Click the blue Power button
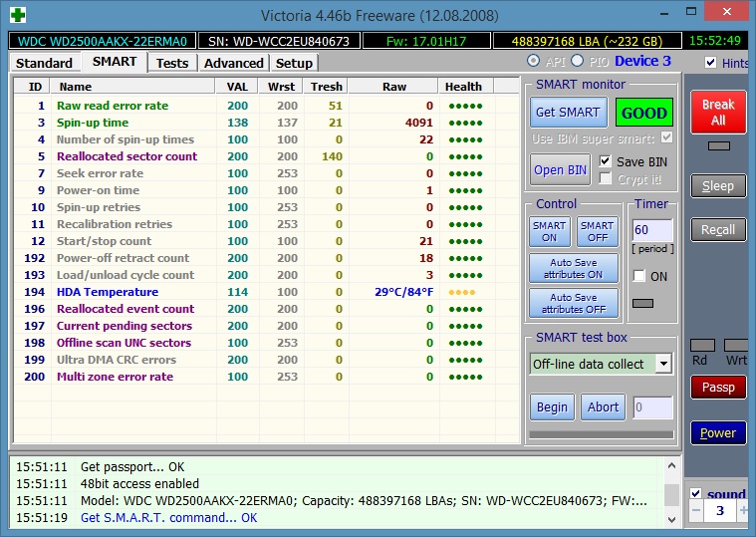This screenshot has height=537, width=756. [x=718, y=432]
